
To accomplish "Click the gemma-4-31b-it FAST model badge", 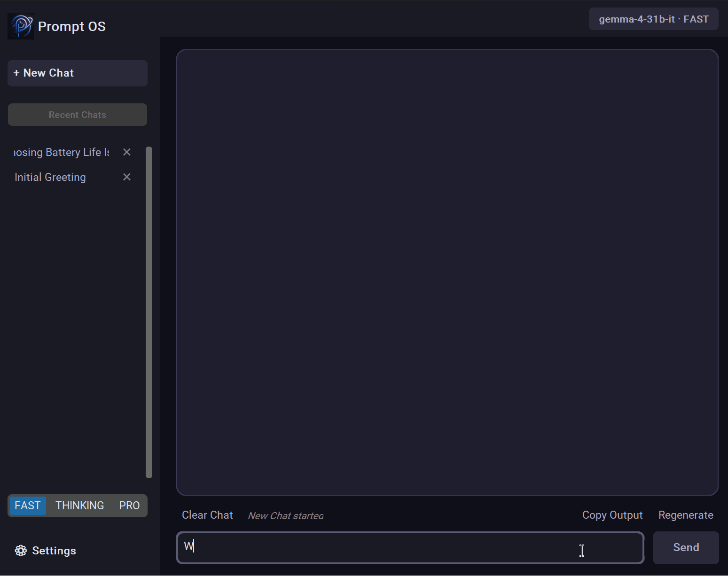I will [x=653, y=19].
